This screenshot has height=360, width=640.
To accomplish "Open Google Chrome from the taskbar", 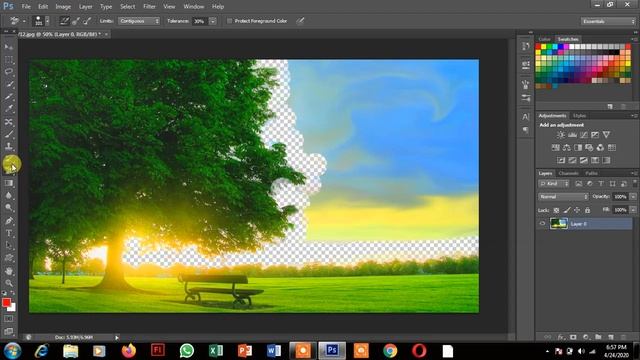I will [390, 351].
